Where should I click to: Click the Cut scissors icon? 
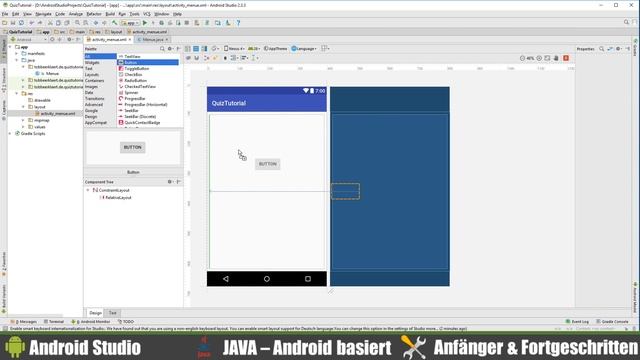[50, 23]
